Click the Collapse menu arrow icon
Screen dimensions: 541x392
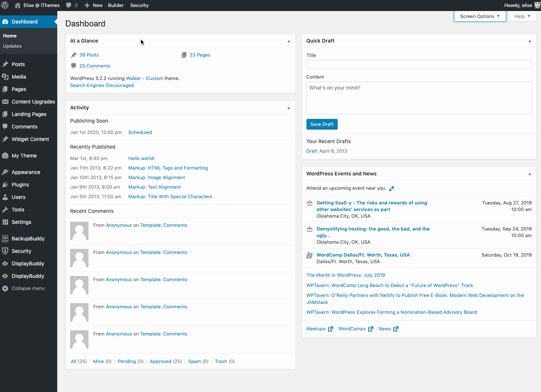click(x=5, y=288)
